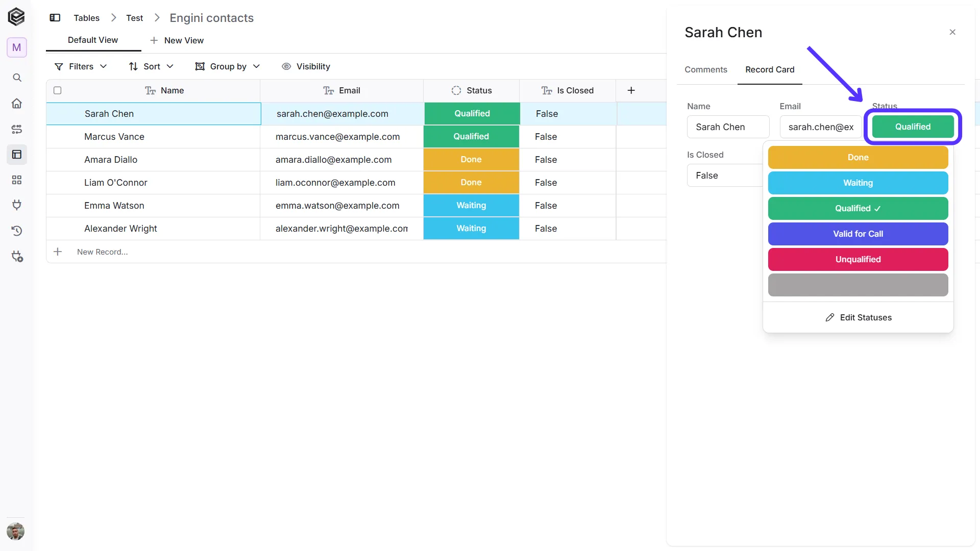
Task: Click the Email column type icon
Action: click(328, 91)
